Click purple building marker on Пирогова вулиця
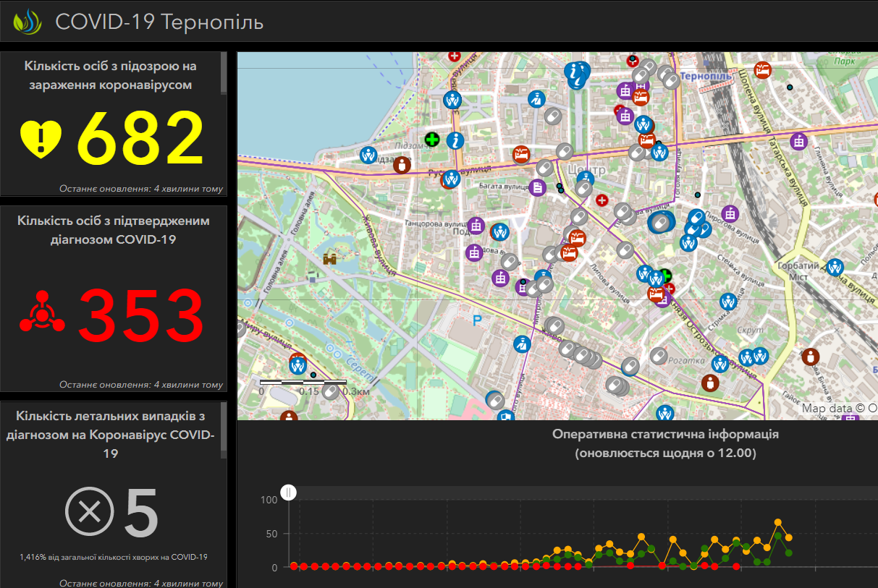The width and height of the screenshot is (878, 588). (731, 213)
